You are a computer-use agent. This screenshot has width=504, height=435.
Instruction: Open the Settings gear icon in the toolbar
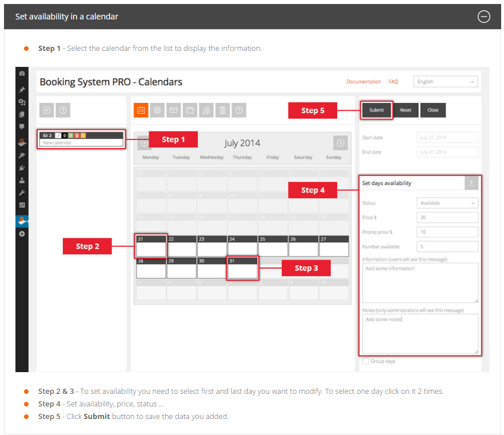[157, 110]
